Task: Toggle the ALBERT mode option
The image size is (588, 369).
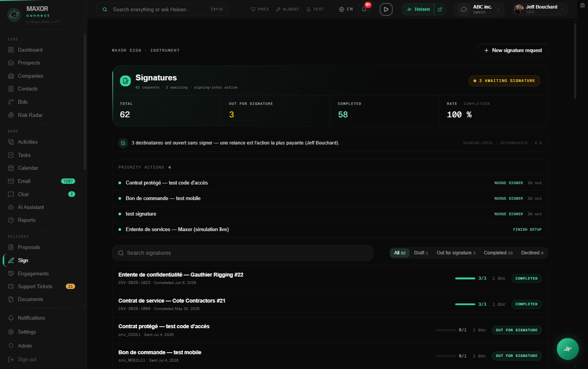Action: [287, 9]
